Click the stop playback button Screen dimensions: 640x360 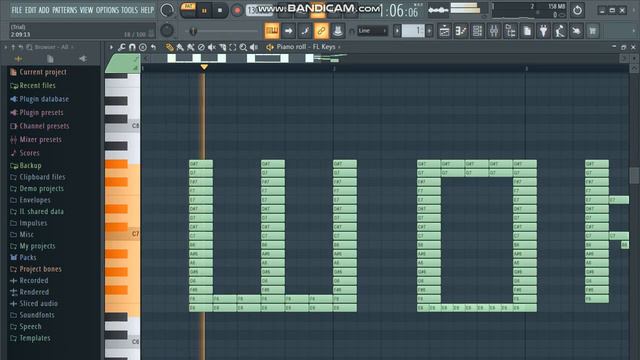[220, 11]
